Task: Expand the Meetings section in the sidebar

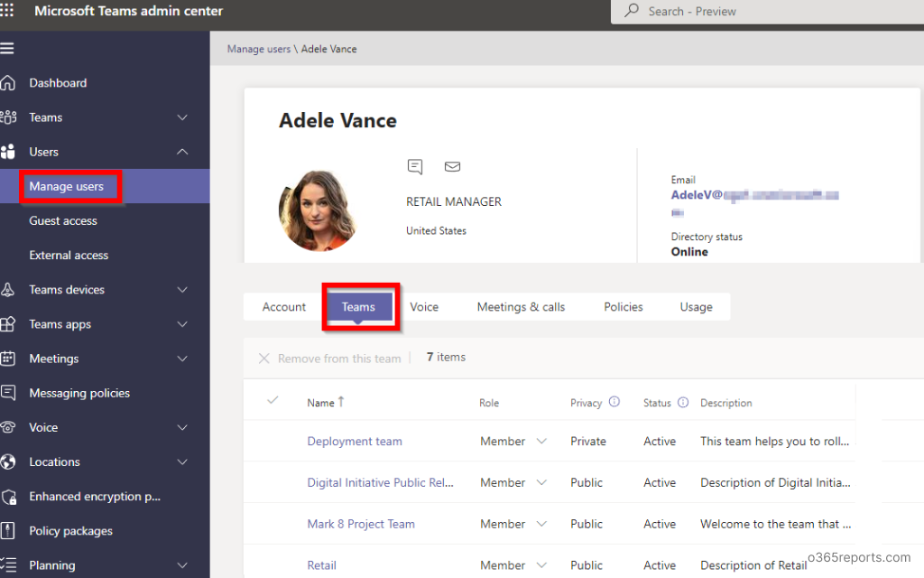Action: coord(182,359)
